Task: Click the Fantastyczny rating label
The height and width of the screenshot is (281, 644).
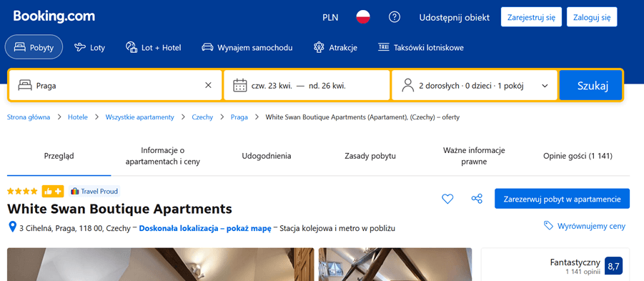Action: (575, 262)
